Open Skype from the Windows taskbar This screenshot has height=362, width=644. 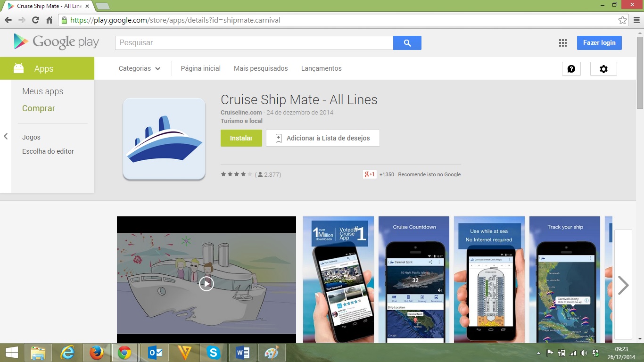pyautogui.click(x=214, y=353)
